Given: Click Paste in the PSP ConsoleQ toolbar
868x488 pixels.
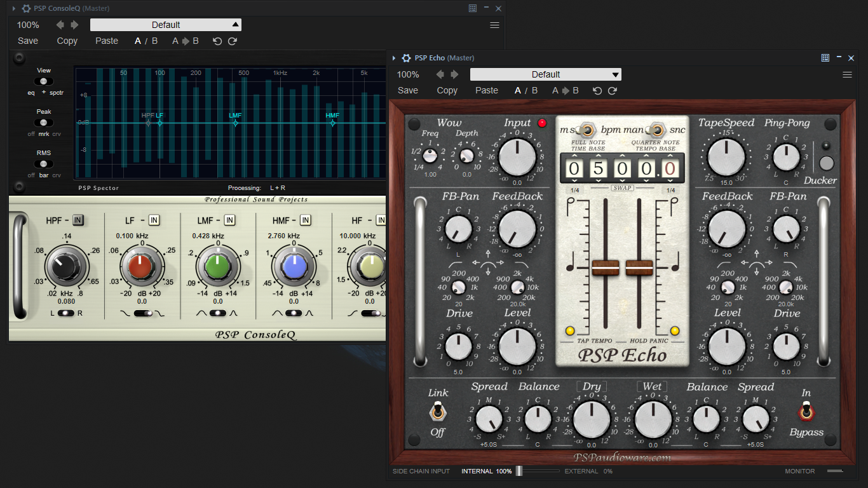Looking at the screenshot, I should (x=107, y=41).
